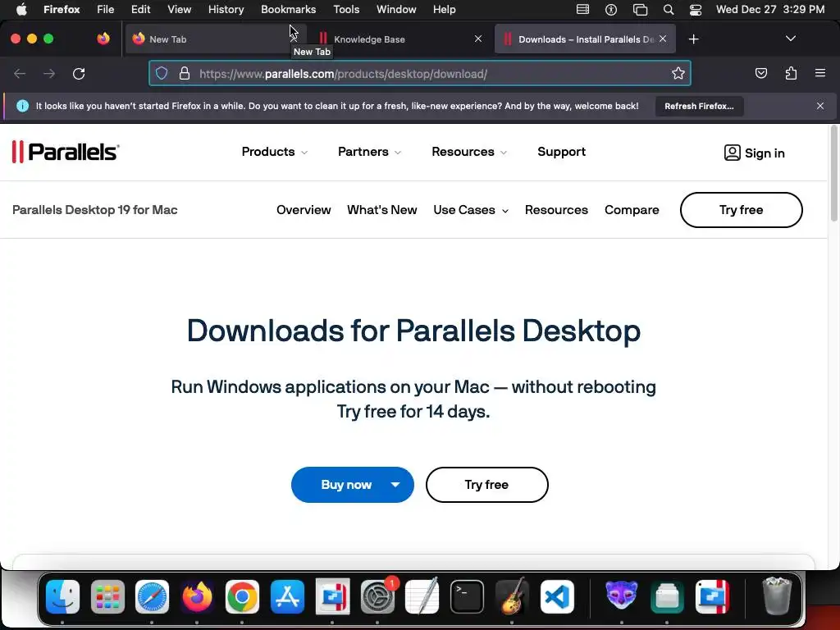Launch Terminal from the dock
The height and width of the screenshot is (630, 840).
[x=467, y=596]
